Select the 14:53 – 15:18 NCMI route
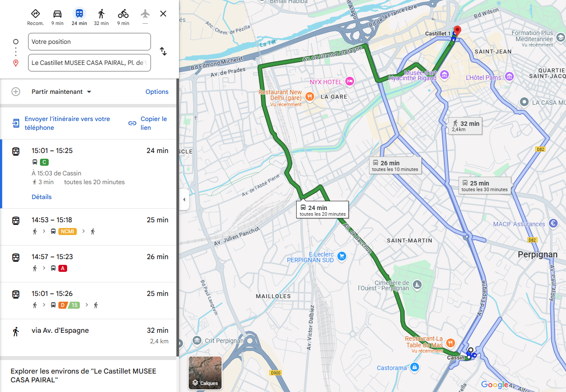Viewport: 566px width, 392px height. coord(89,227)
